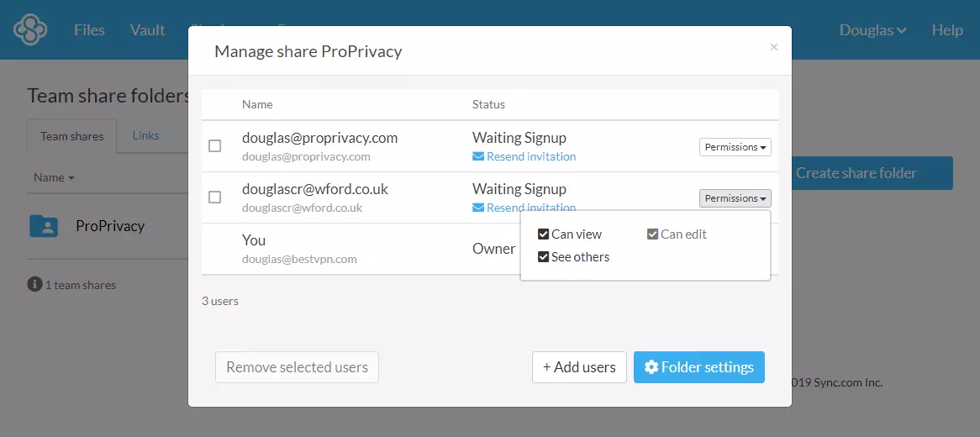
Task: Click the Add users button
Action: (x=579, y=367)
